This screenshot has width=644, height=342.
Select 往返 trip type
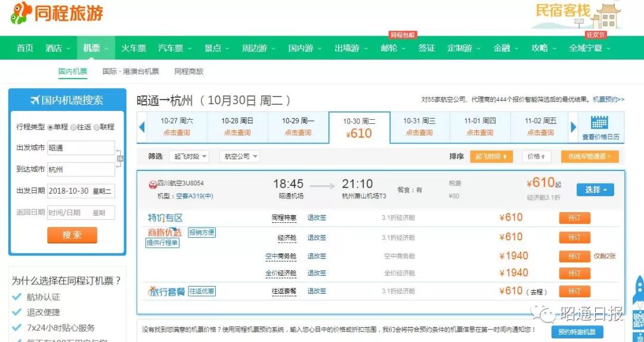pos(73,128)
